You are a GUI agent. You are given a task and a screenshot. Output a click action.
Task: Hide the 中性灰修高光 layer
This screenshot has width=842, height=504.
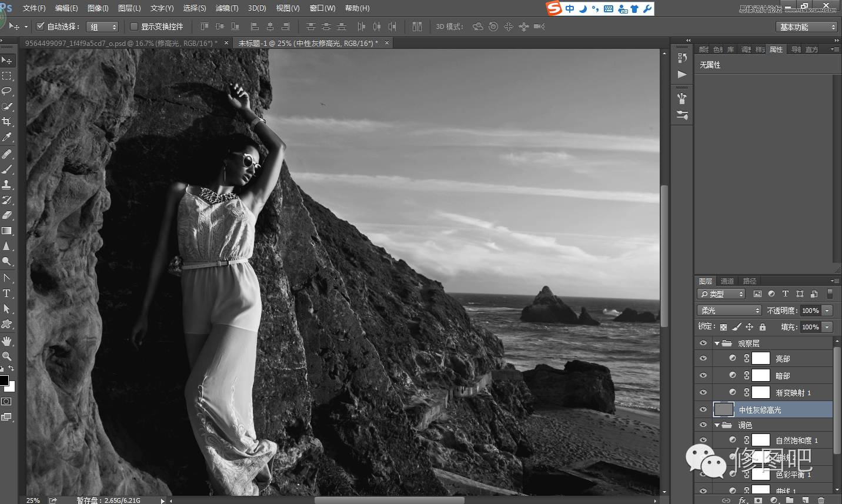click(703, 409)
